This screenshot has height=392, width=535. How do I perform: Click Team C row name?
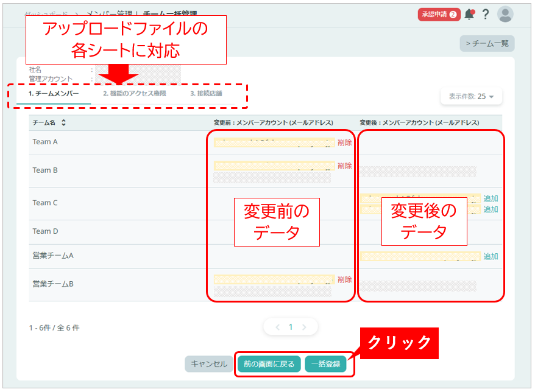point(45,203)
